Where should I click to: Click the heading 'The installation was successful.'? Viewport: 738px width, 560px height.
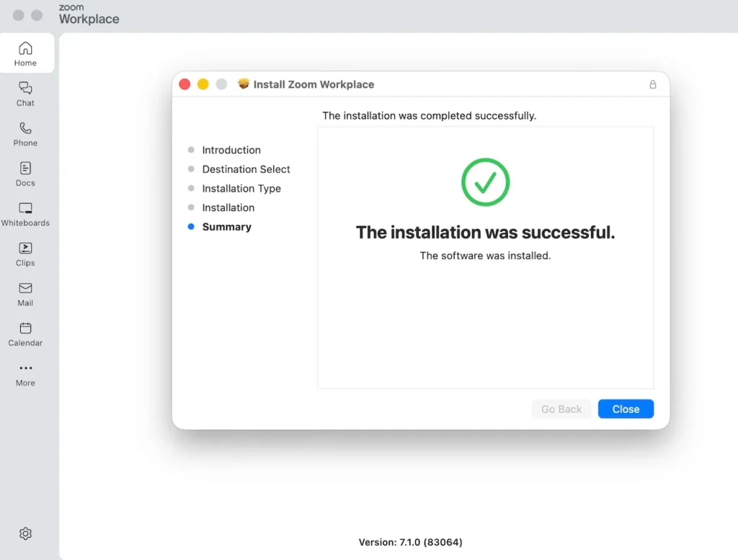coord(485,233)
